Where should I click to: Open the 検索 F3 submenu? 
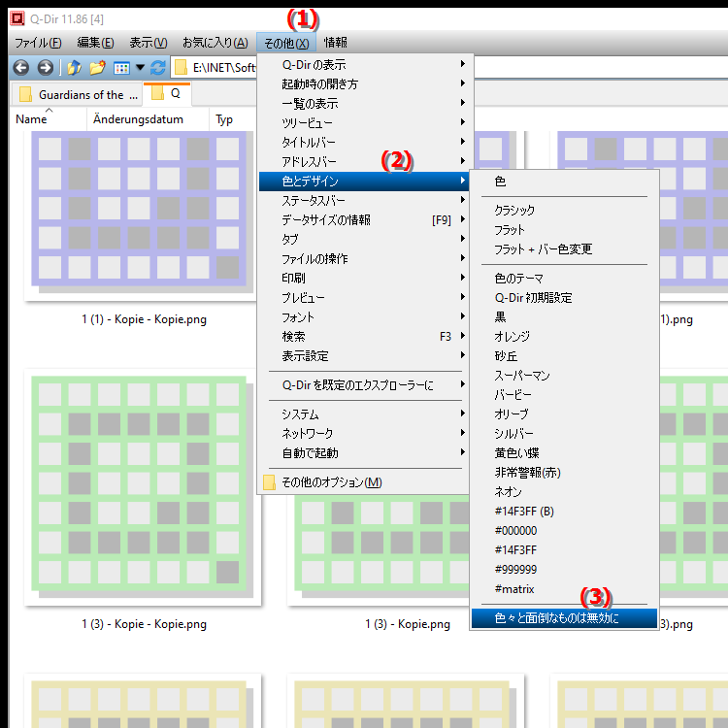click(364, 337)
